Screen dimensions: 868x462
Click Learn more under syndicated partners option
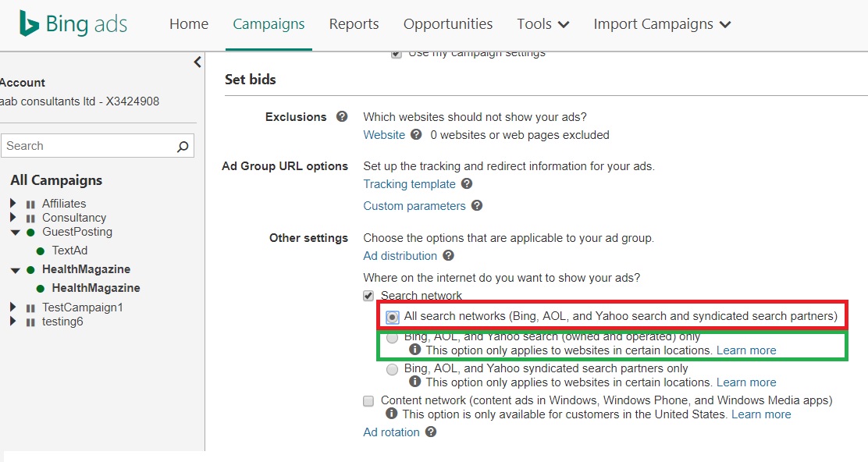click(x=746, y=382)
